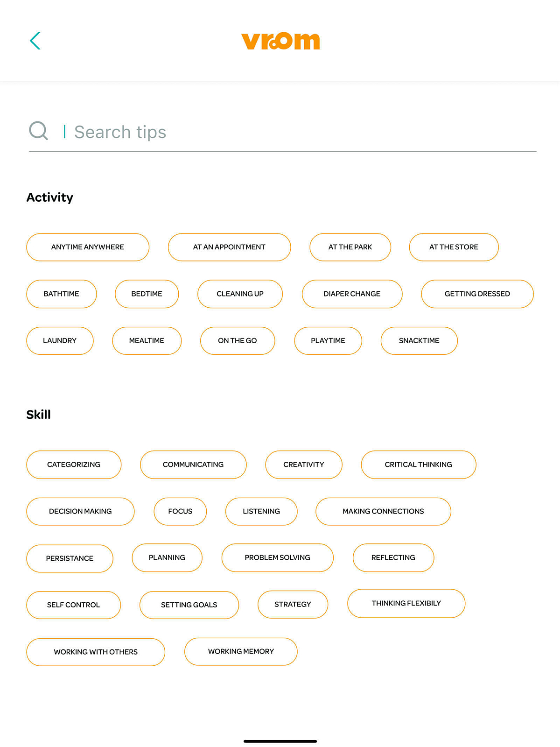Tap the Critical Thinking skill
Image resolution: width=560 pixels, height=747 pixels.
pyautogui.click(x=418, y=465)
